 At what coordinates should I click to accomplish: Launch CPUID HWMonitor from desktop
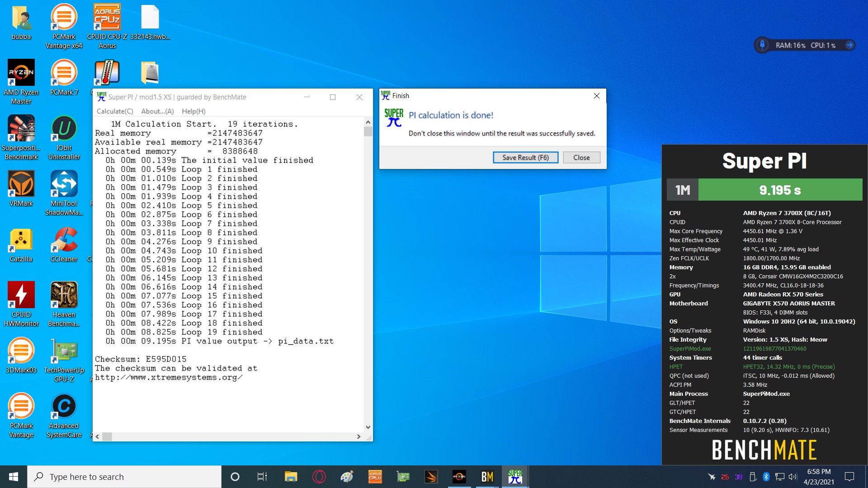[x=21, y=304]
